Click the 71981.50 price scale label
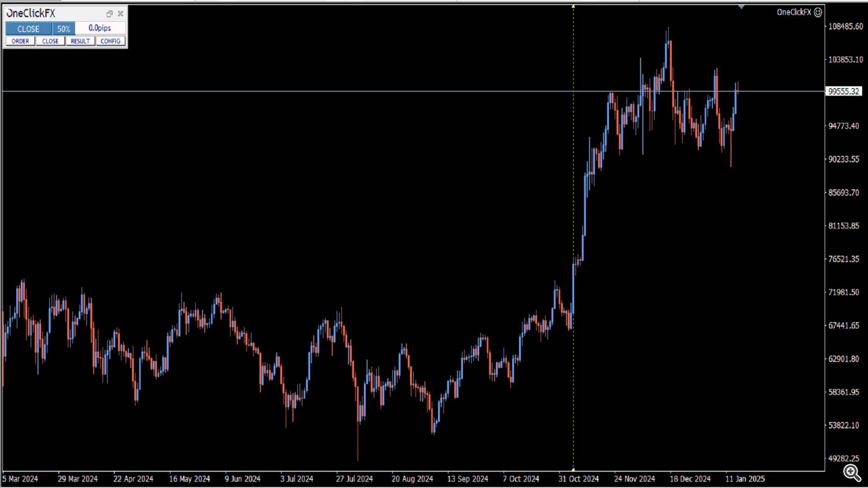Screen dimensions: 868x488 (844, 292)
